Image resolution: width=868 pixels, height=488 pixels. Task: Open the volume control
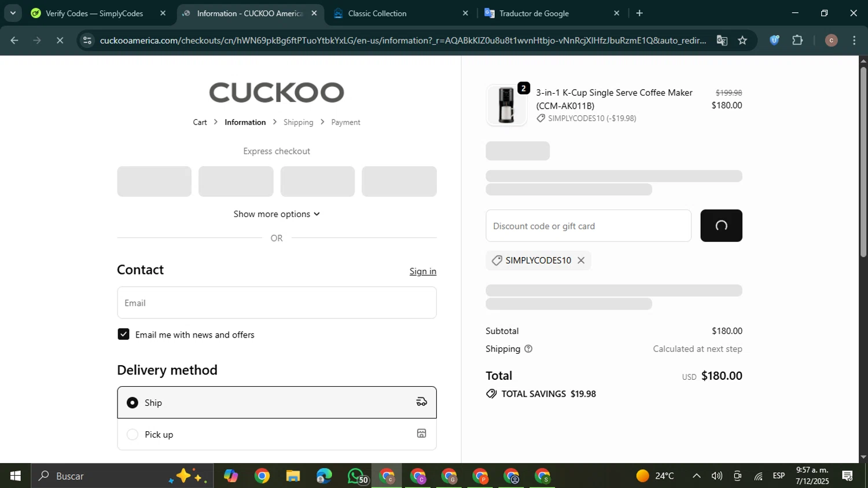pyautogui.click(x=717, y=476)
